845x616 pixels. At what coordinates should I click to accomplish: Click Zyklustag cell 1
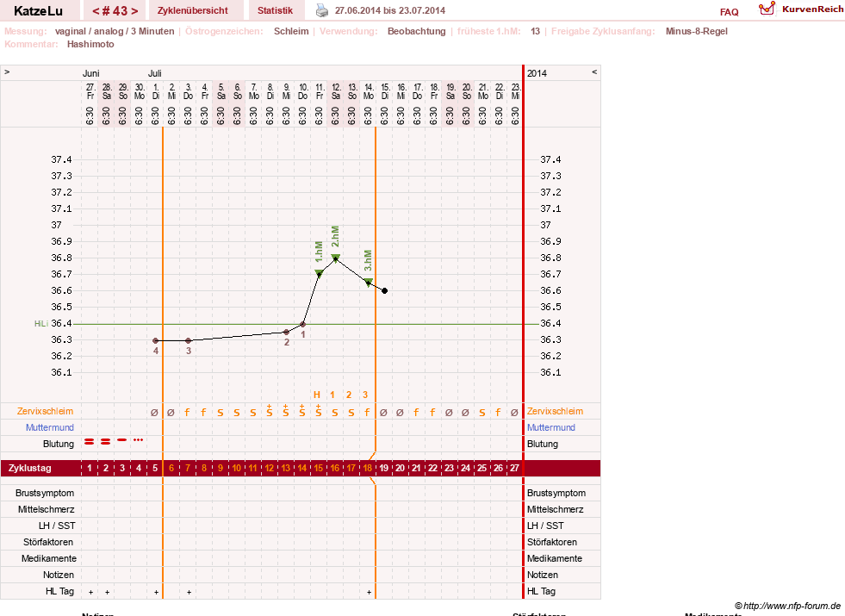point(90,468)
